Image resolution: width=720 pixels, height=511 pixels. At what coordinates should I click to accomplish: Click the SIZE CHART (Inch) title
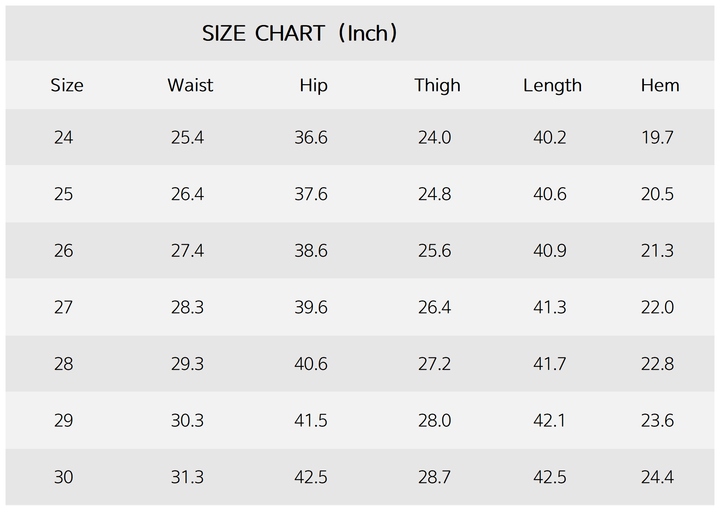[x=300, y=33]
